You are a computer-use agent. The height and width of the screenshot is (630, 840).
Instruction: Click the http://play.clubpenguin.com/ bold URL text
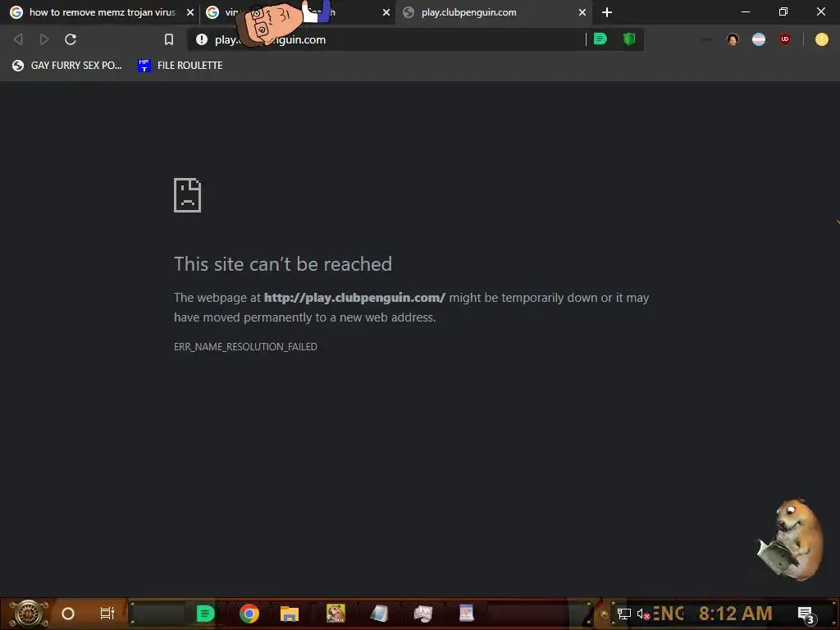coord(354,298)
